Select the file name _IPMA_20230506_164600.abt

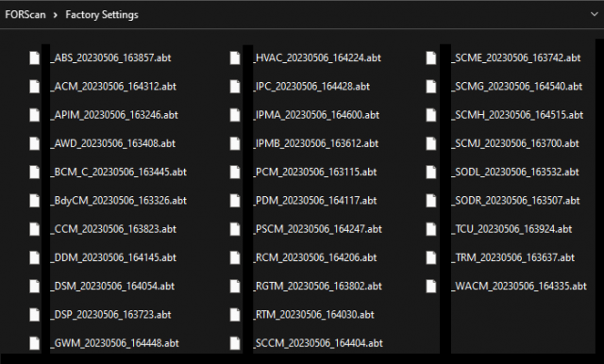click(x=316, y=115)
